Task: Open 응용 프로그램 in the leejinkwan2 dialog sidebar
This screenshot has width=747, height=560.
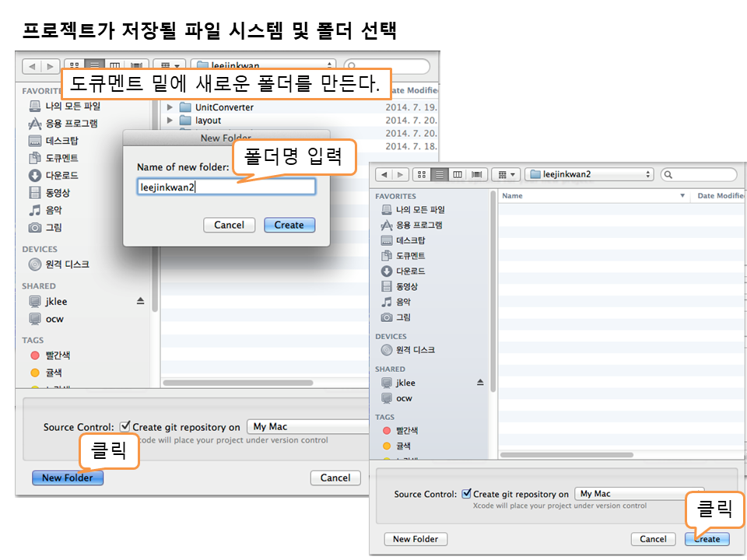Action: [x=418, y=225]
